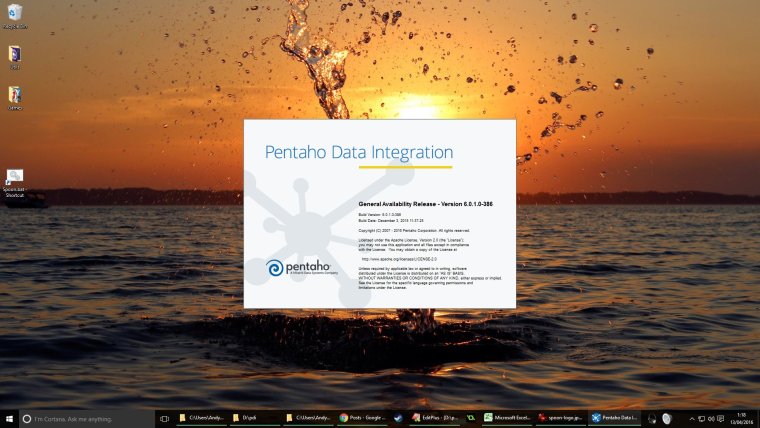Open the Spoon.bat shortcut on desktop
The image size is (760, 428).
pos(15,180)
